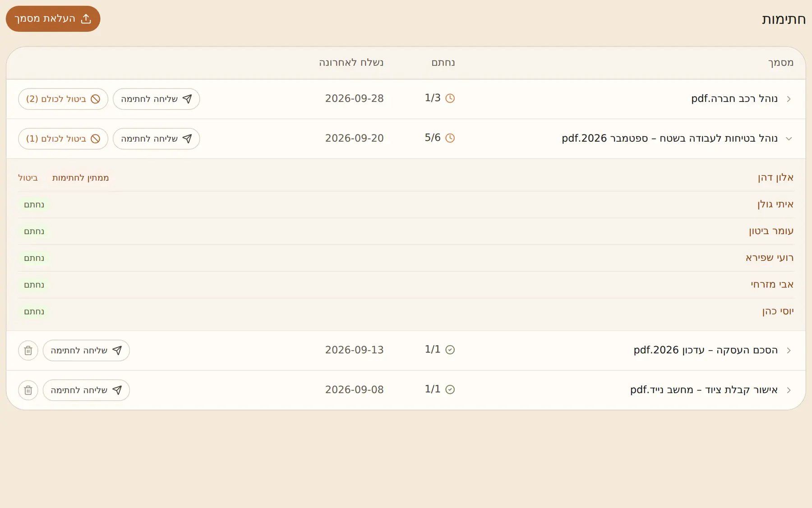812x508 pixels.
Task: Click the ממתין לחתימות status for אלון דהן
Action: (80, 178)
